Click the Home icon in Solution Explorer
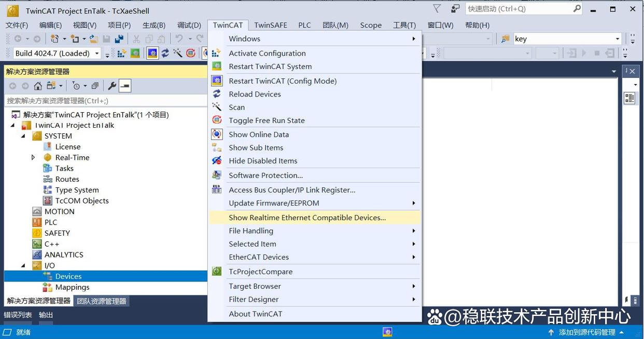This screenshot has height=339, width=644. tap(38, 86)
